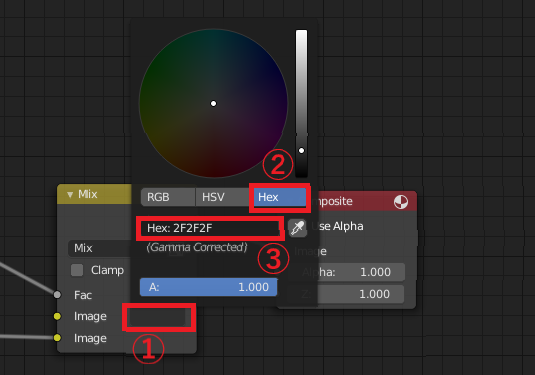Collapse the Mix node triangle
Screen dimensions: 535x375
(70, 194)
